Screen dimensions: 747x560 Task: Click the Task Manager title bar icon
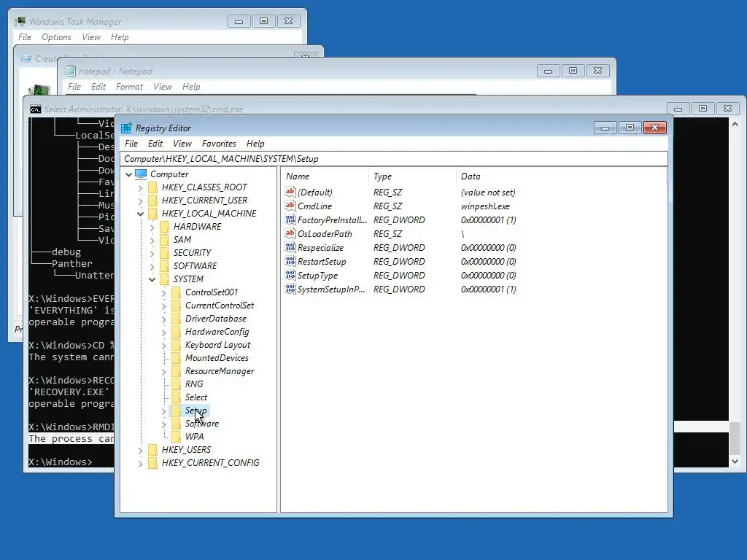pos(20,21)
